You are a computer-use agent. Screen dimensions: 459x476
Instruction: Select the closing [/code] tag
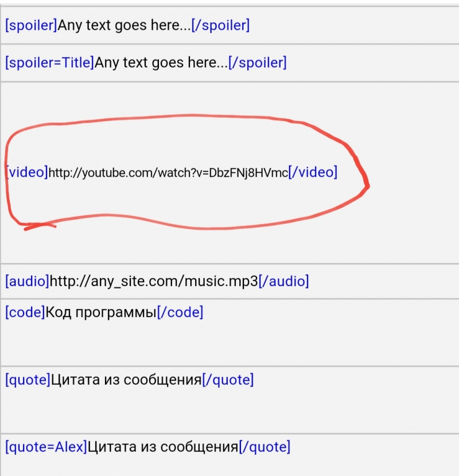pyautogui.click(x=180, y=313)
